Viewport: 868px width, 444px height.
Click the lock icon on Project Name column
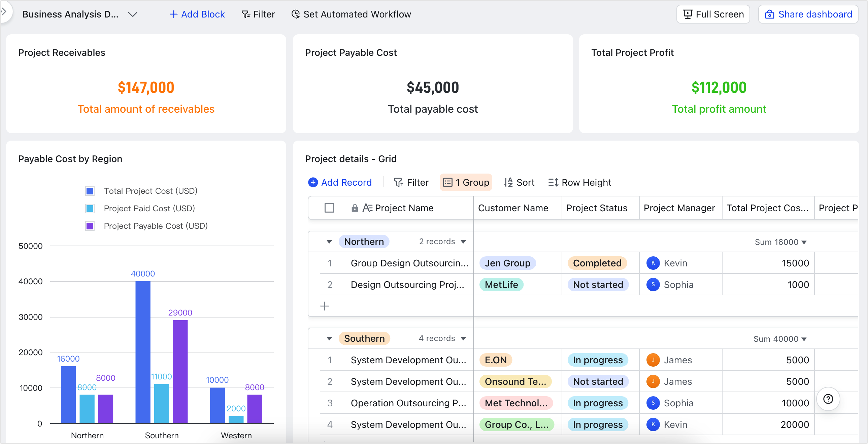355,208
